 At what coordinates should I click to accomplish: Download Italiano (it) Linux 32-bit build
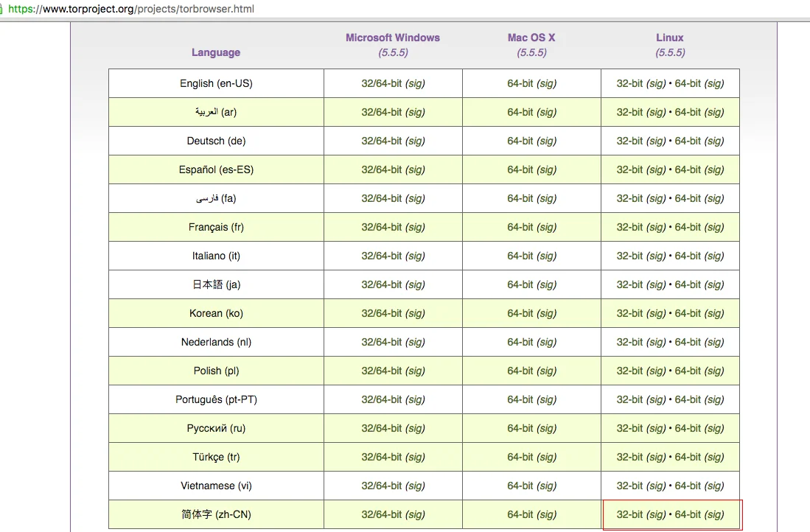[x=629, y=256]
